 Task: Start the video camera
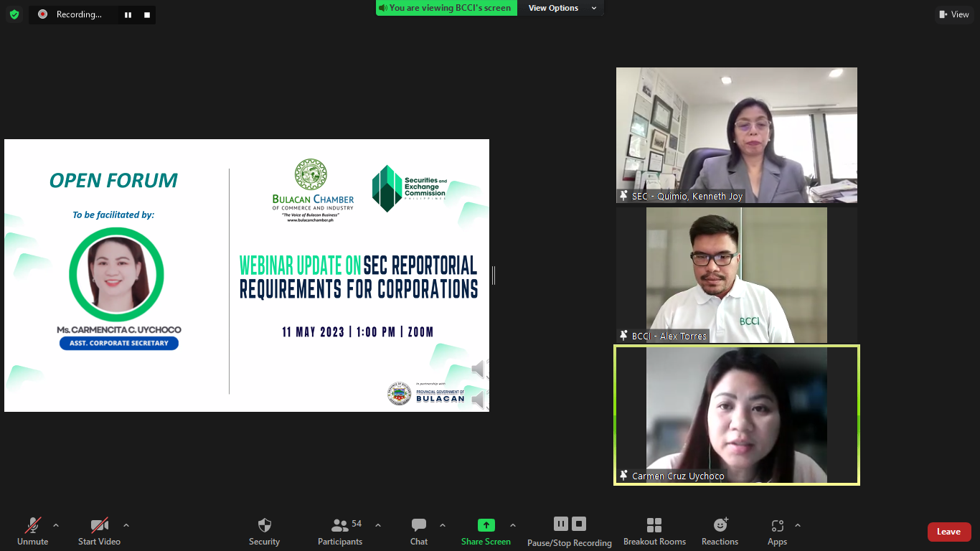[99, 532]
